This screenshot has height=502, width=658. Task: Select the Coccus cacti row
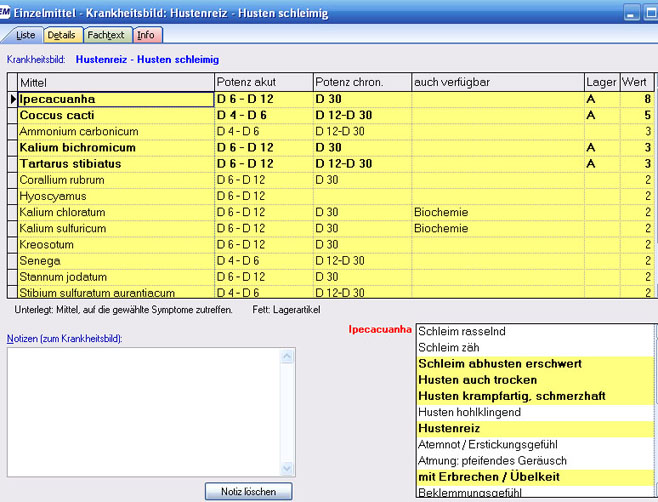coord(115,115)
